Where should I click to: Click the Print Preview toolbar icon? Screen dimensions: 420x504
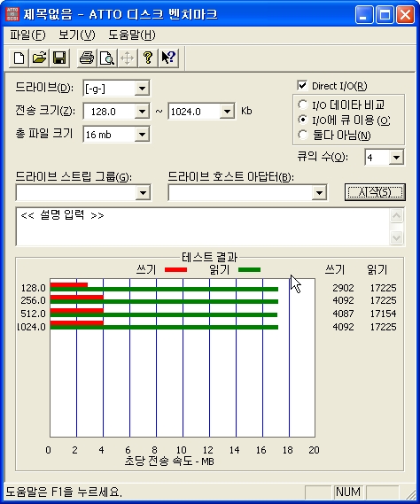[x=106, y=58]
